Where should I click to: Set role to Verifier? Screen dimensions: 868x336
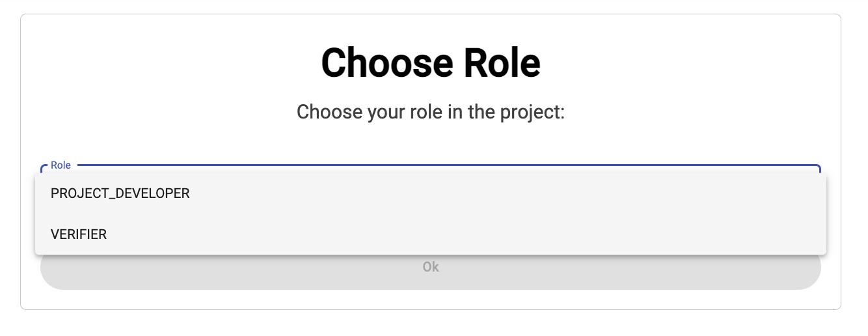pos(79,234)
